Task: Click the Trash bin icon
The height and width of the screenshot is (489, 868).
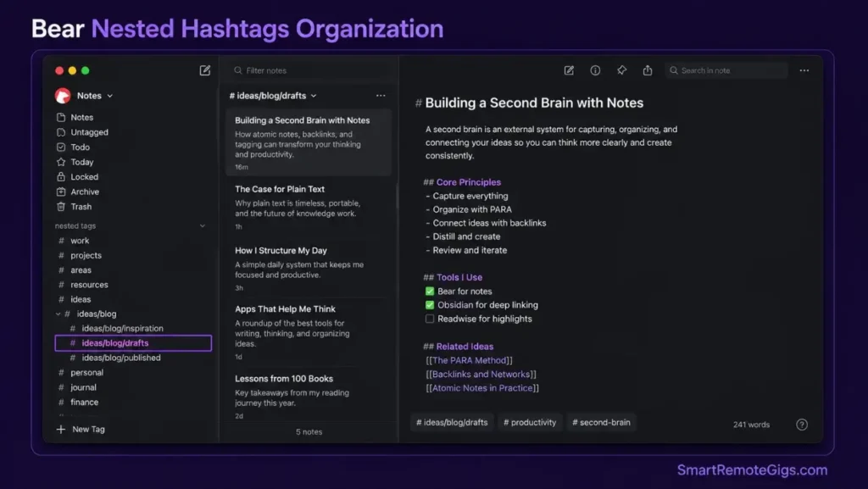Action: (x=61, y=206)
